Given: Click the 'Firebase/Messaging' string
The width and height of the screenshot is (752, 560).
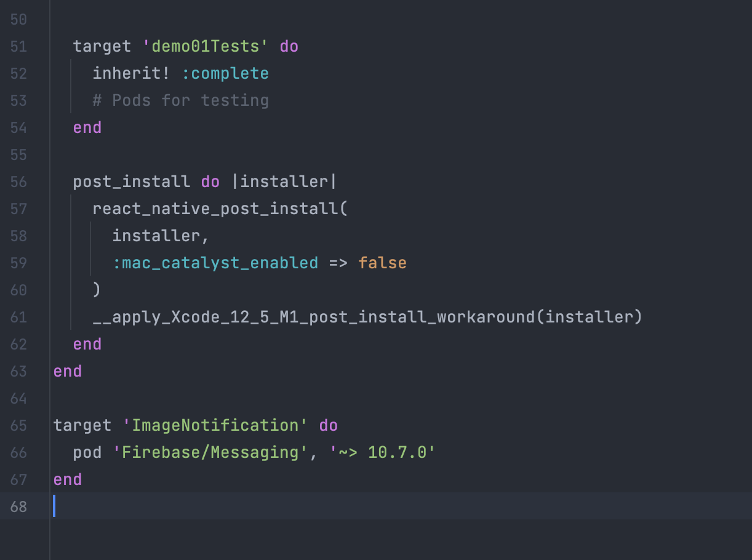Looking at the screenshot, I should 210,453.
